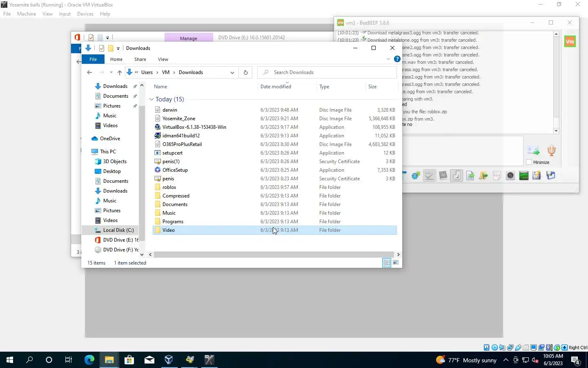The width and height of the screenshot is (588, 368).
Task: Tick the Minimize checkbox in BeeBEEP
Action: coord(529,162)
